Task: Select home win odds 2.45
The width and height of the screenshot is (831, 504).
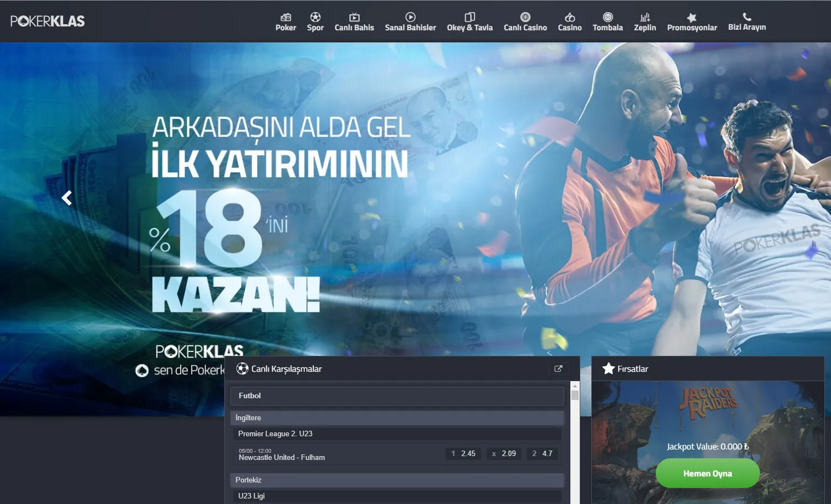Action: click(x=463, y=453)
